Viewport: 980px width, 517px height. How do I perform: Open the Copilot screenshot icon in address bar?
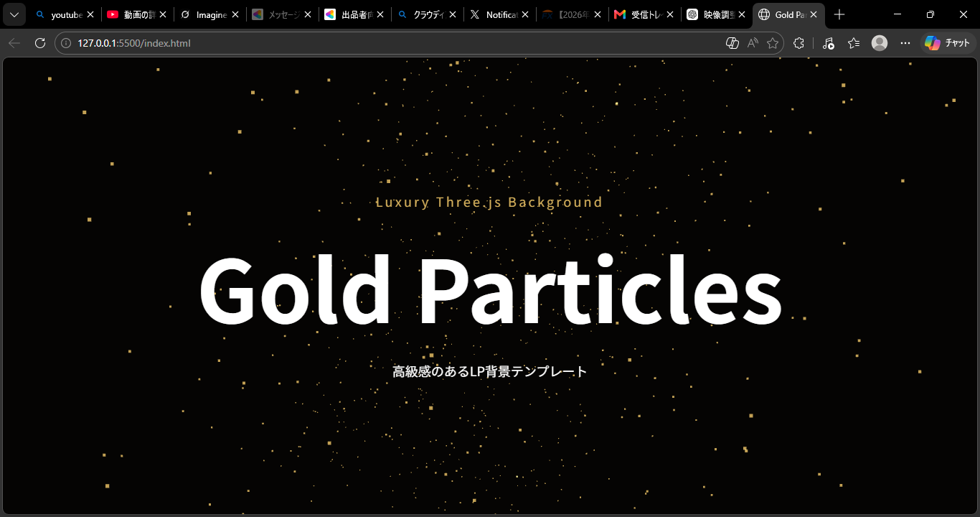click(x=732, y=43)
